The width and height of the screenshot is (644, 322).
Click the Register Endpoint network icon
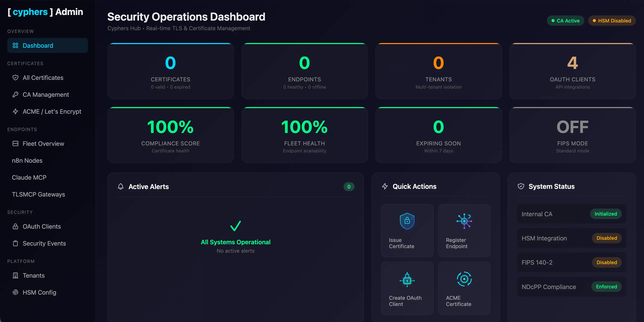[x=464, y=221]
